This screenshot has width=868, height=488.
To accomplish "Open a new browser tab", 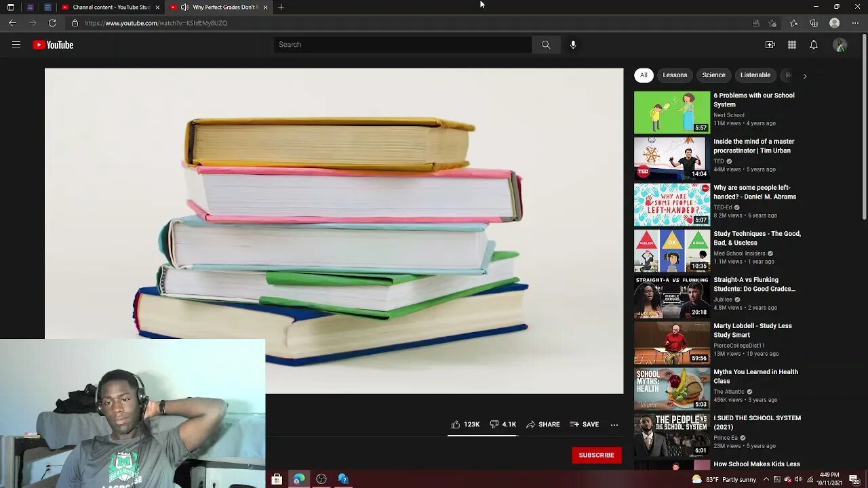I will [x=281, y=7].
